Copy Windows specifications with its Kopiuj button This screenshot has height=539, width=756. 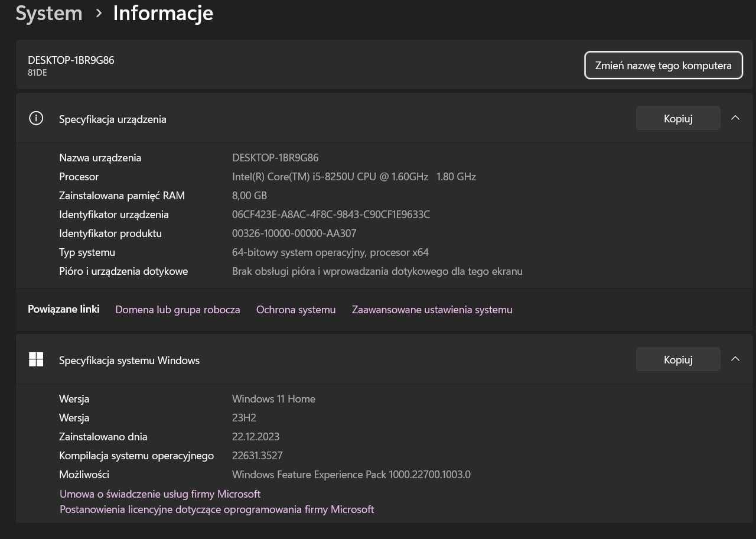click(x=678, y=359)
